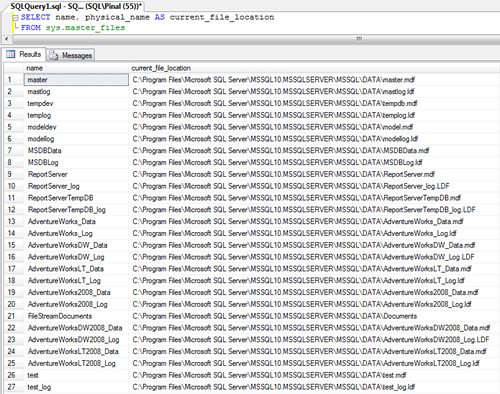Image resolution: width=500 pixels, height=394 pixels.
Task: Select the 'AdventureWorksDW_Log' name cell
Action: pyautogui.click(x=76, y=257)
